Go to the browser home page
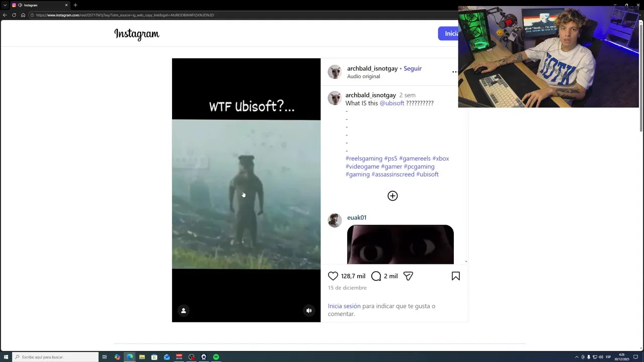 pyautogui.click(x=23, y=15)
